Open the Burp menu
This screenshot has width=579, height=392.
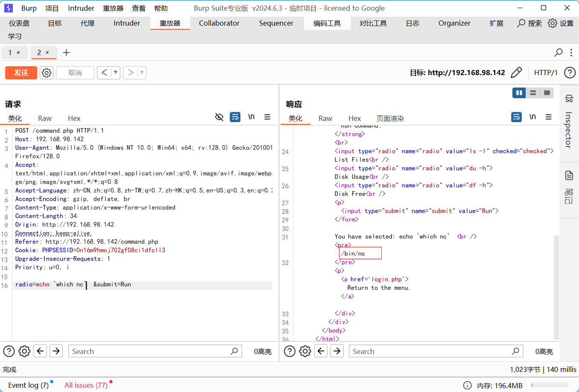click(x=29, y=8)
